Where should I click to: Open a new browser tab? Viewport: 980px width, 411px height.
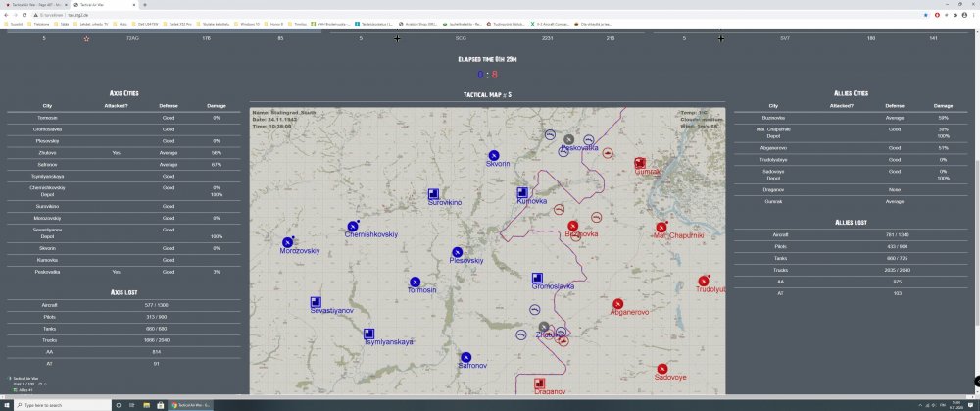pyautogui.click(x=145, y=5)
